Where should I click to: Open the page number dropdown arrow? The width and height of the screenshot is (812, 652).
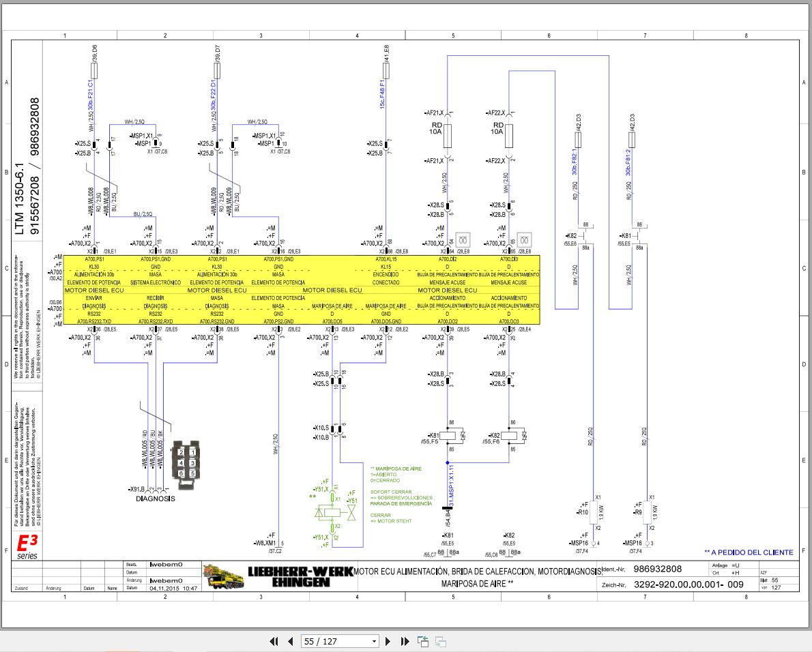point(374,642)
